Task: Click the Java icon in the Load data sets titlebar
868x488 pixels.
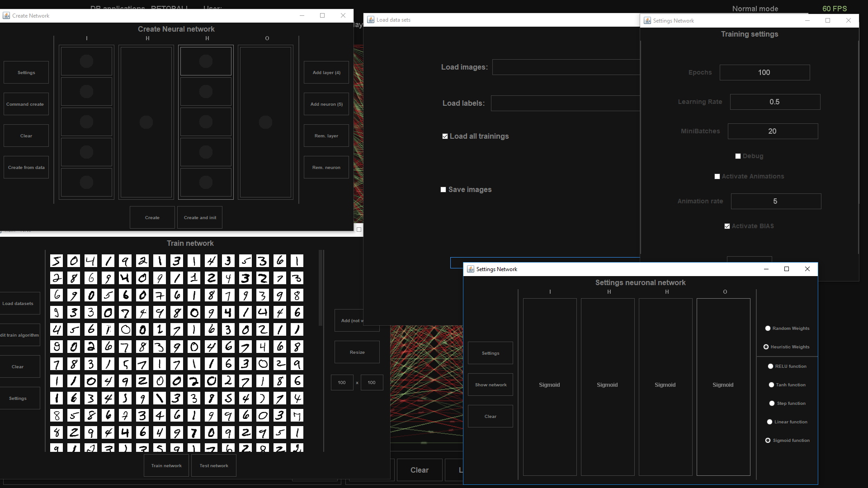Action: coord(371,20)
